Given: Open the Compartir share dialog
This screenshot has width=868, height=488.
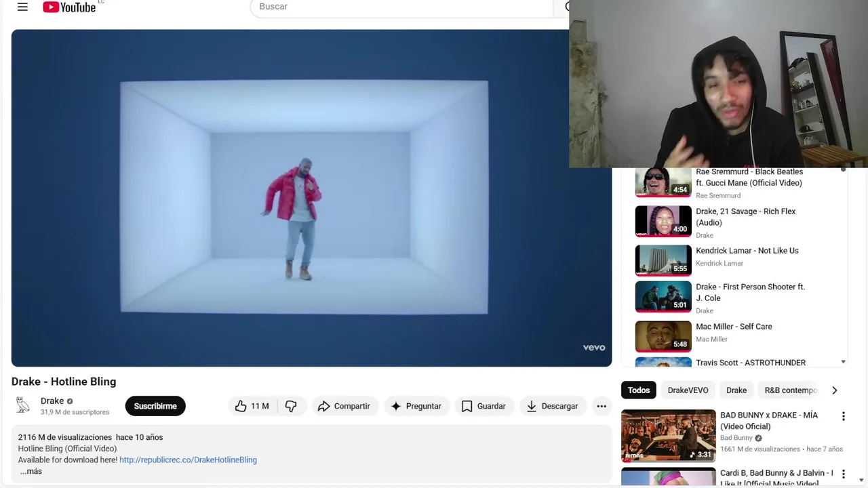Looking at the screenshot, I should pos(344,406).
